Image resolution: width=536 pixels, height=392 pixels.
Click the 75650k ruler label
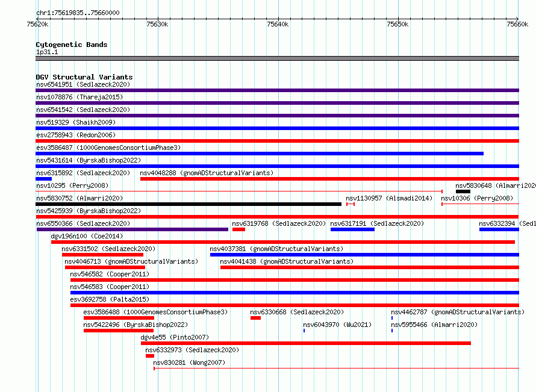point(397,24)
